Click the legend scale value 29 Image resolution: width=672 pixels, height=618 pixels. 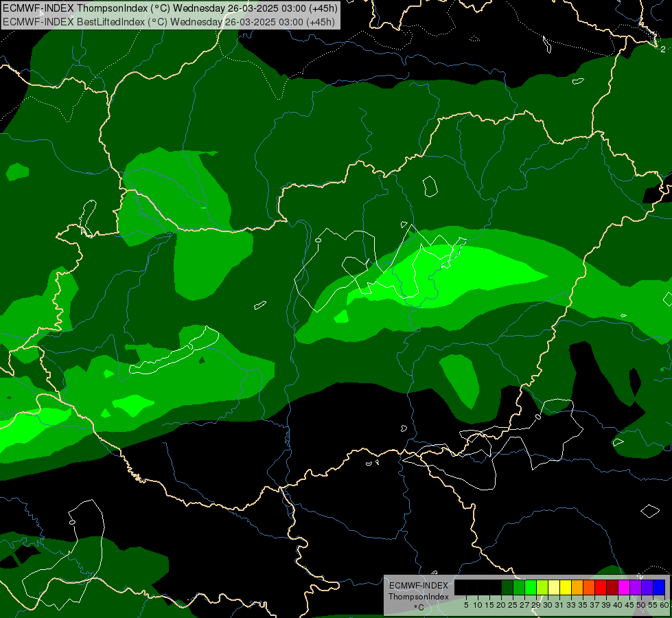coord(536,605)
